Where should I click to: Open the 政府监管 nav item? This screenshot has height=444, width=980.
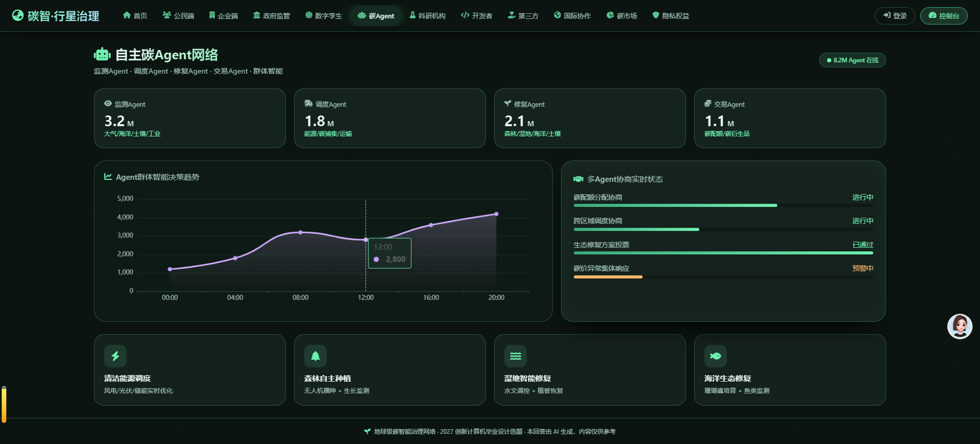pyautogui.click(x=272, y=16)
